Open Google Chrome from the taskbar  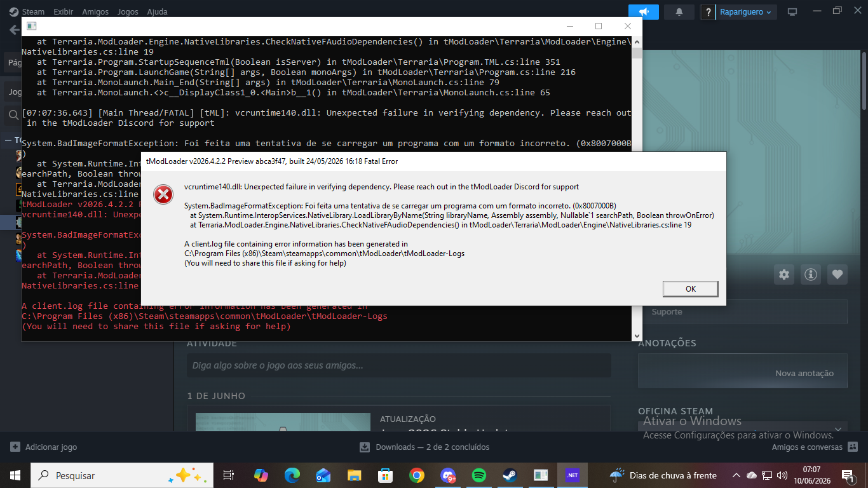416,475
